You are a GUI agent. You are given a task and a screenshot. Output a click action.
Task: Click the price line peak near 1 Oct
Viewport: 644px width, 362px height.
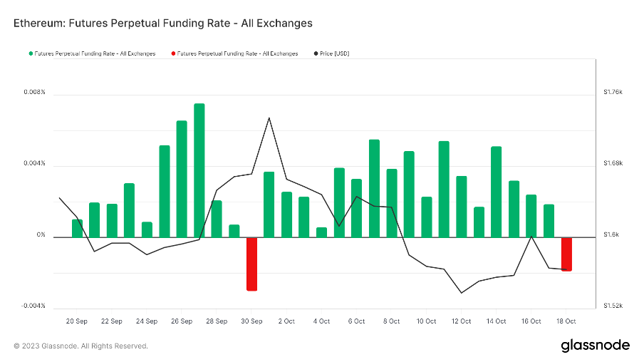[x=269, y=118]
